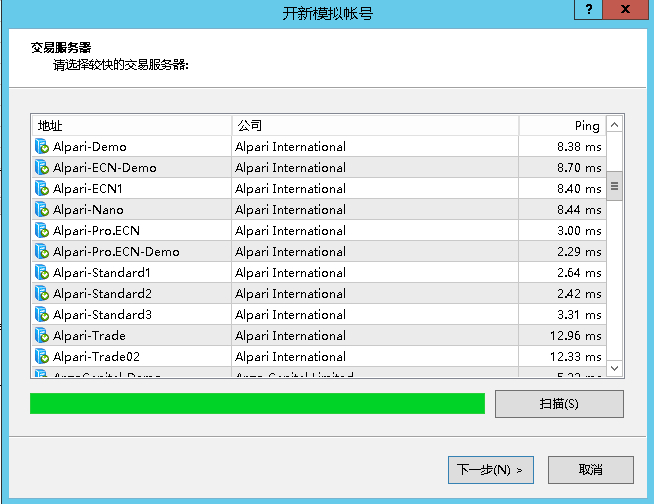This screenshot has width=654, height=504.
Task: Click the scroll up arrow of server list
Action: 614,124
